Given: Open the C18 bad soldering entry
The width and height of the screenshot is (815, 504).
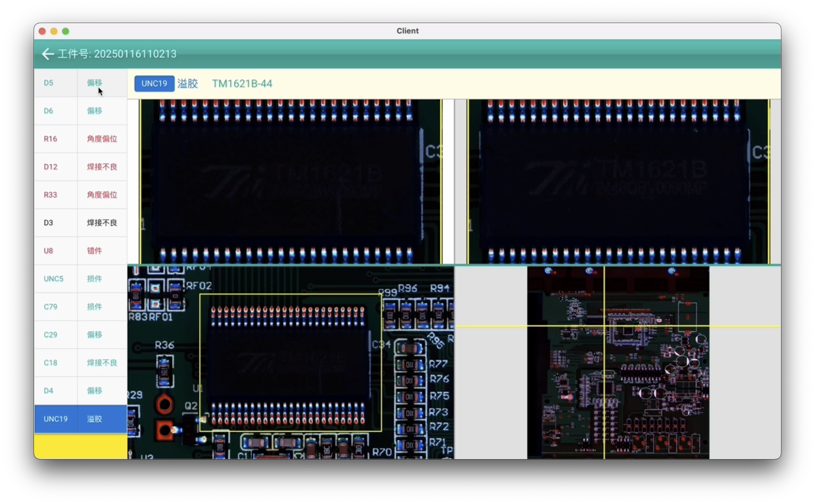Looking at the screenshot, I should point(80,363).
